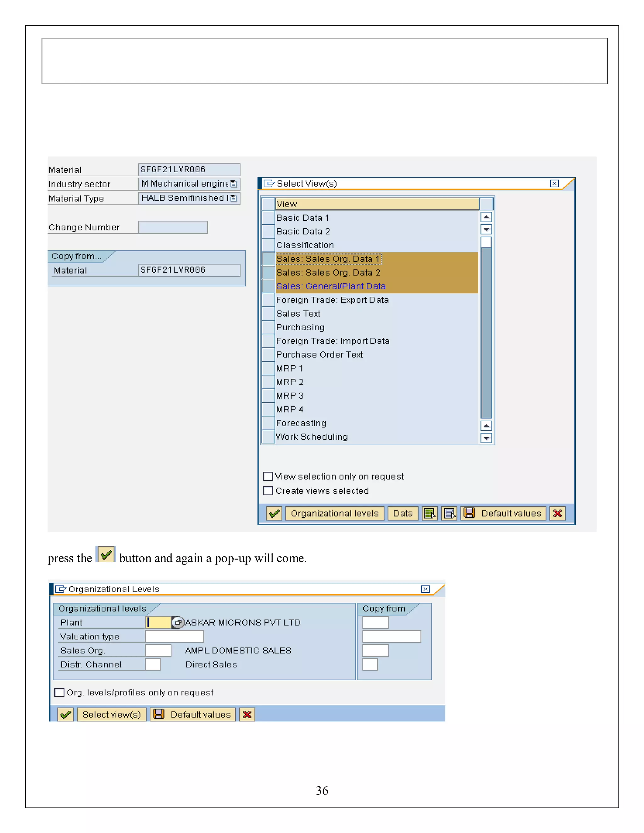Click the Select view(s) button
Viewport: 644px width, 833px height.
pyautogui.click(x=111, y=714)
